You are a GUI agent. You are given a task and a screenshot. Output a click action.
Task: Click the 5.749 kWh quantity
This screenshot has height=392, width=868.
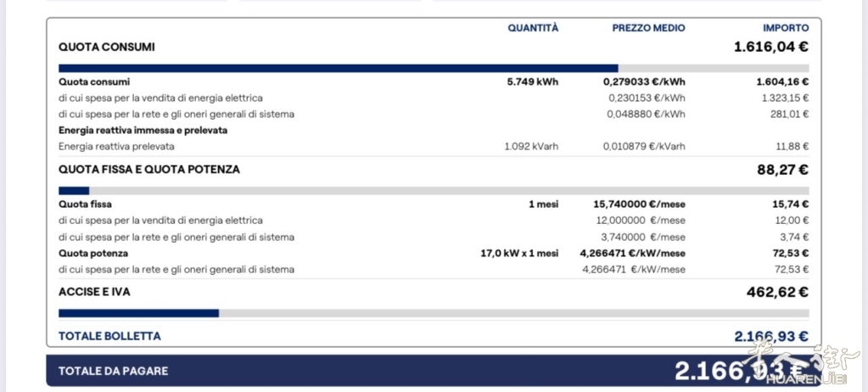(533, 82)
